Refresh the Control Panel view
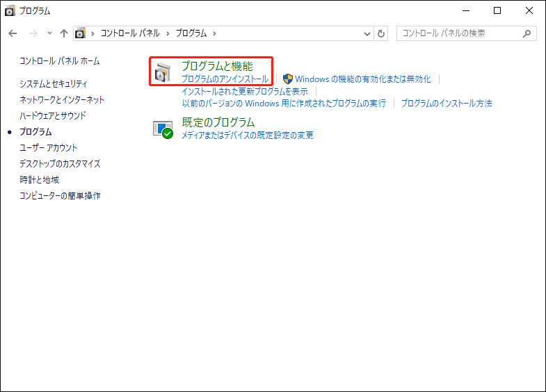 pyautogui.click(x=381, y=34)
